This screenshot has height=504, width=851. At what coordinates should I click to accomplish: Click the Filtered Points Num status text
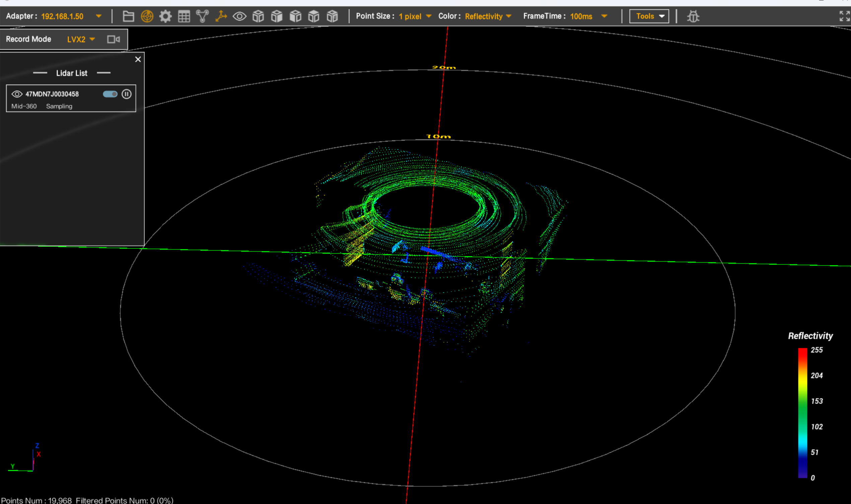tap(124, 500)
